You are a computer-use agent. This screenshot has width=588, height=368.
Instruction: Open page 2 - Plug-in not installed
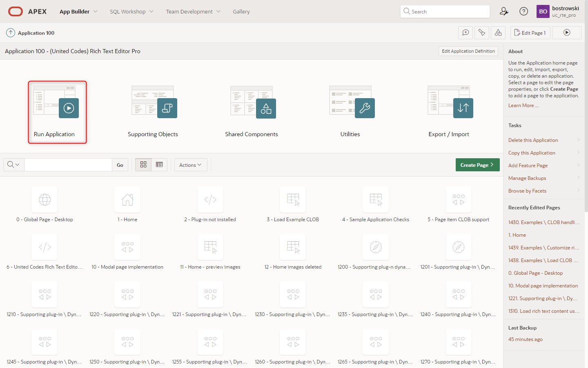point(210,205)
